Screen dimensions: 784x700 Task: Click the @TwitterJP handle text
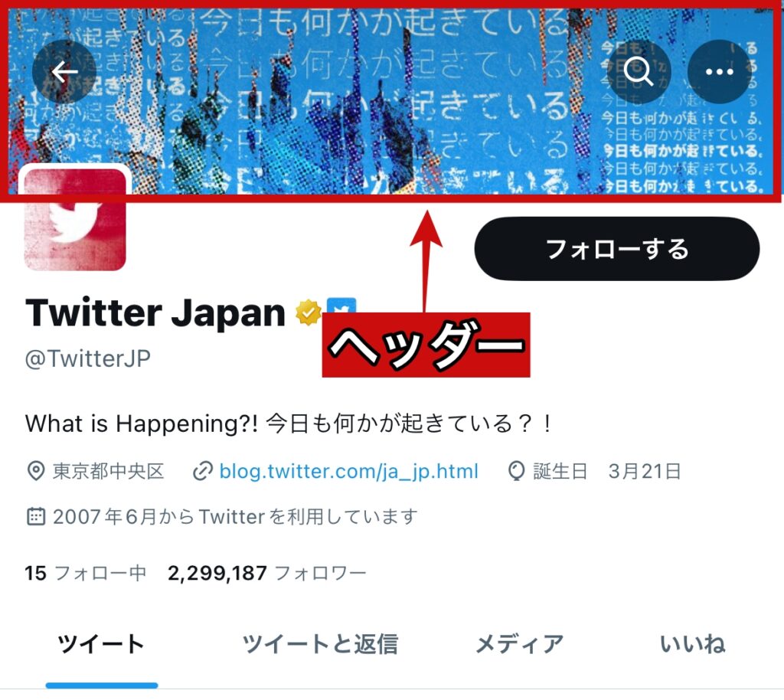point(88,358)
